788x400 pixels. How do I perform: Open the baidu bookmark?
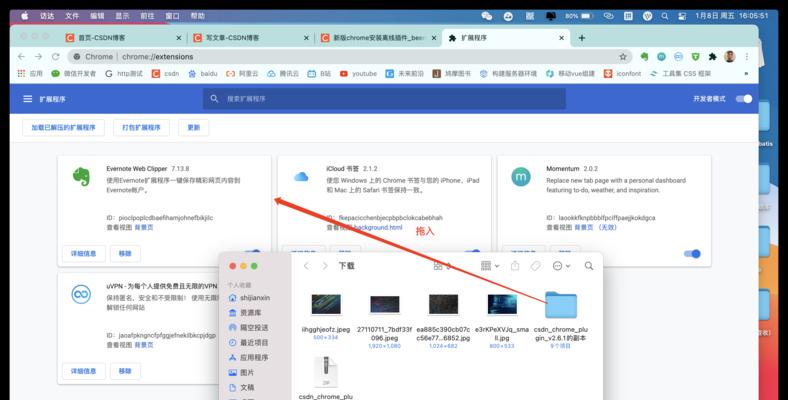pos(203,73)
